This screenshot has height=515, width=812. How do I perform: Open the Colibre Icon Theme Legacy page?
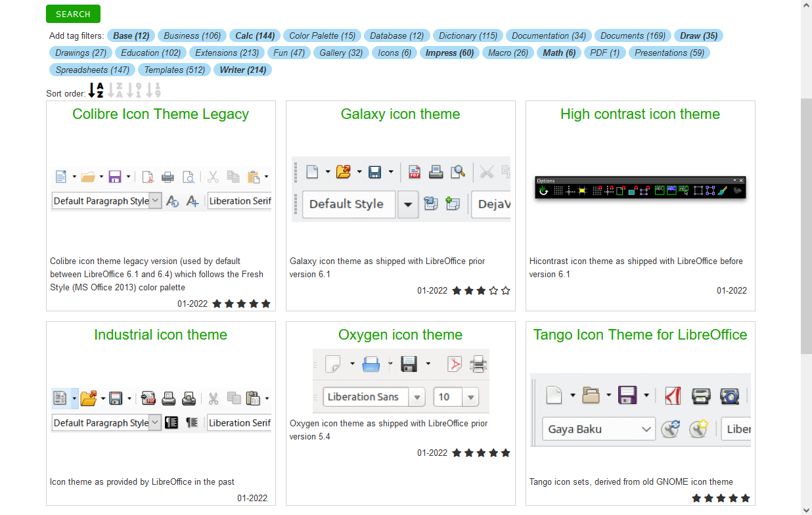point(160,114)
